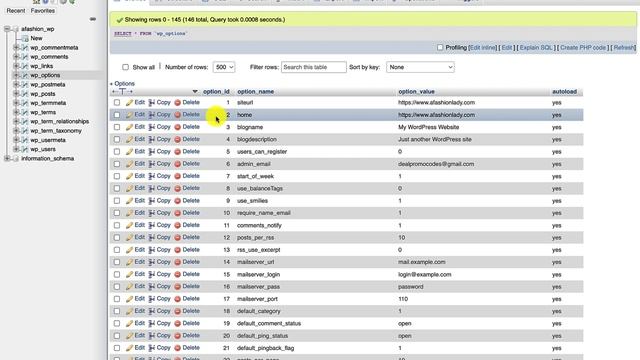Click Copy icon for comments_notify row
This screenshot has width=640, height=360.
tap(151, 225)
